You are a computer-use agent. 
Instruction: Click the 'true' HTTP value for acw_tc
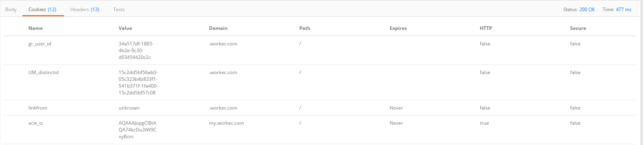pyautogui.click(x=484, y=123)
